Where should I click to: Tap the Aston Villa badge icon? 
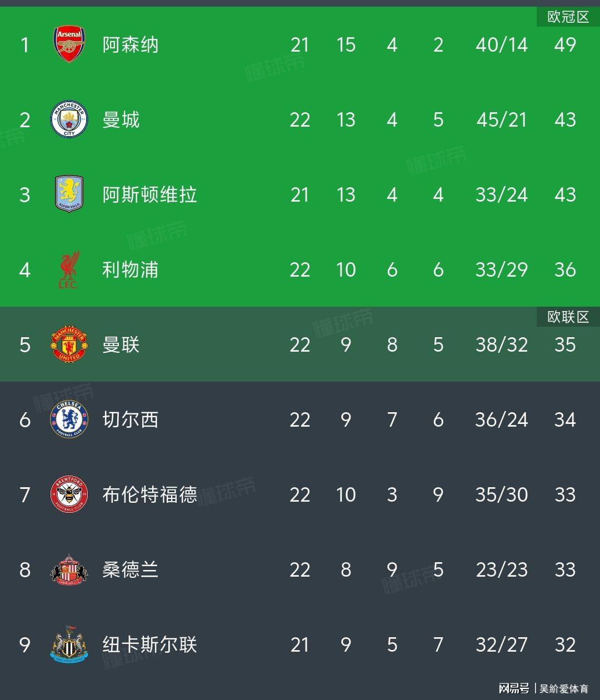click(69, 194)
